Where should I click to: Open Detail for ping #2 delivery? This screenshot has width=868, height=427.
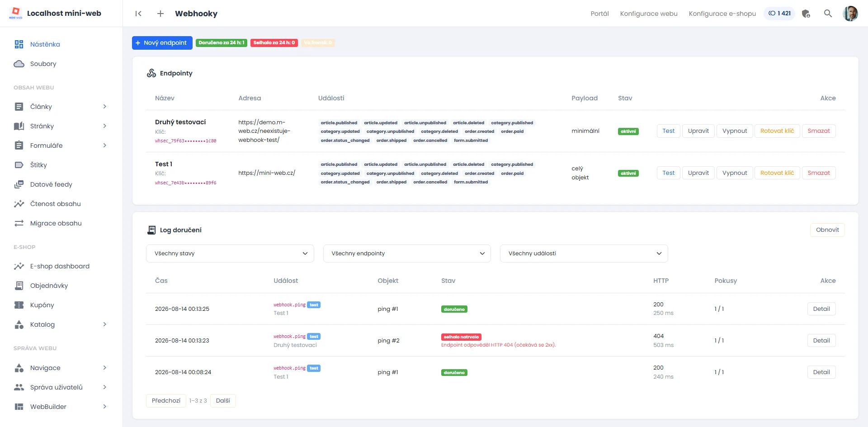[x=821, y=341]
